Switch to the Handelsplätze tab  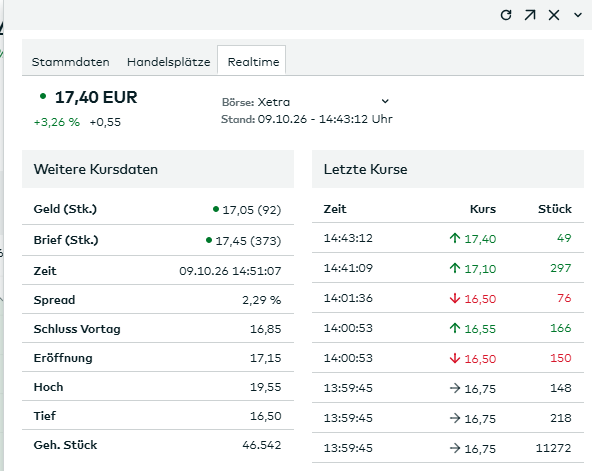click(x=168, y=62)
